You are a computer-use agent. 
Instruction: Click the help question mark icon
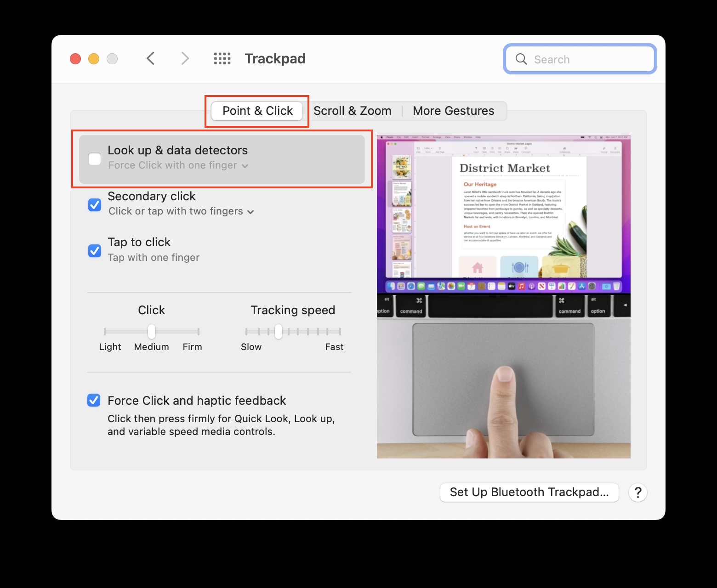[638, 492]
